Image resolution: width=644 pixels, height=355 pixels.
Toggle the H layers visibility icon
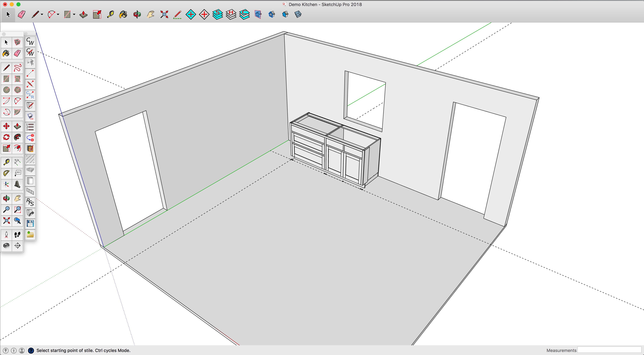tap(231, 14)
